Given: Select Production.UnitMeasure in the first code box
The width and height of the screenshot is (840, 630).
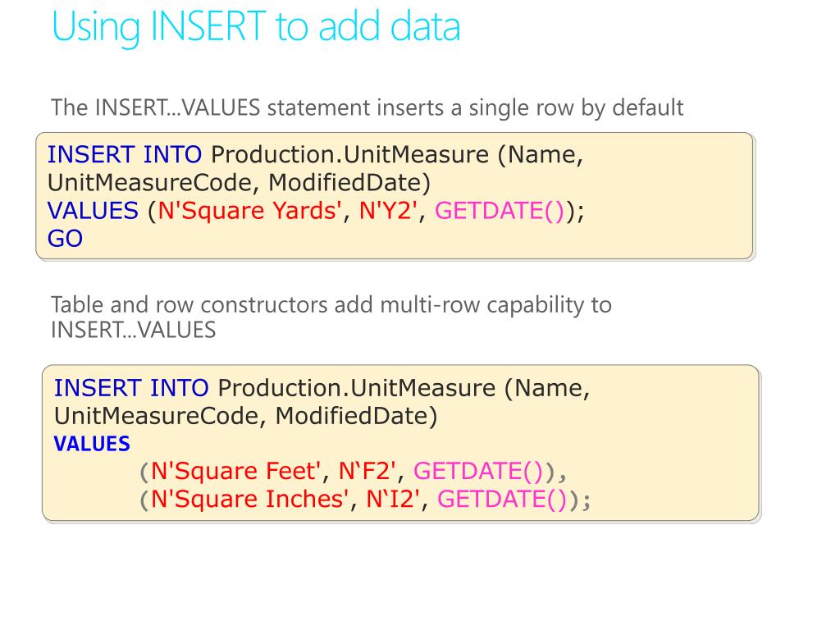Looking at the screenshot, I should 350,154.
